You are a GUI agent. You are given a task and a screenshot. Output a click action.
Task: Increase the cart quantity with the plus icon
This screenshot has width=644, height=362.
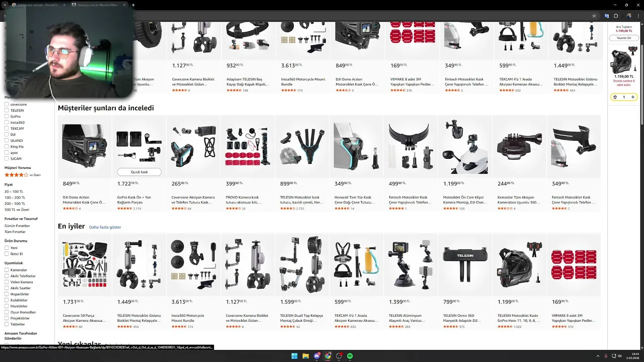[x=633, y=97]
